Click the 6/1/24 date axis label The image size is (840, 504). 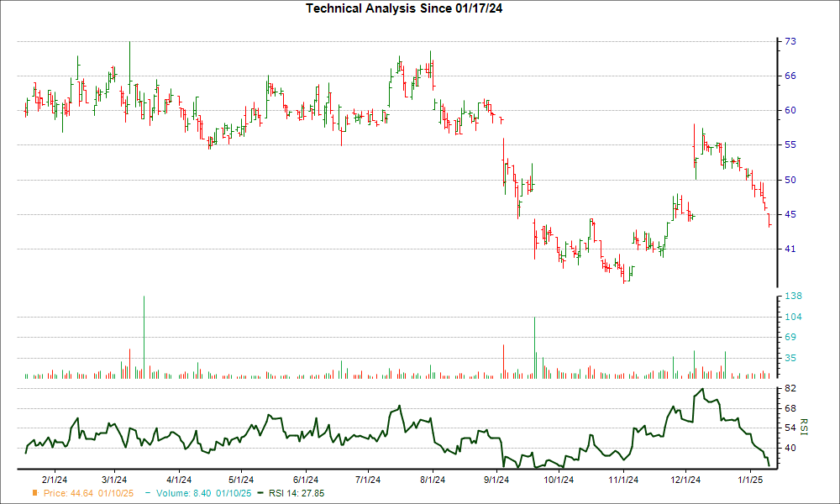(306, 480)
